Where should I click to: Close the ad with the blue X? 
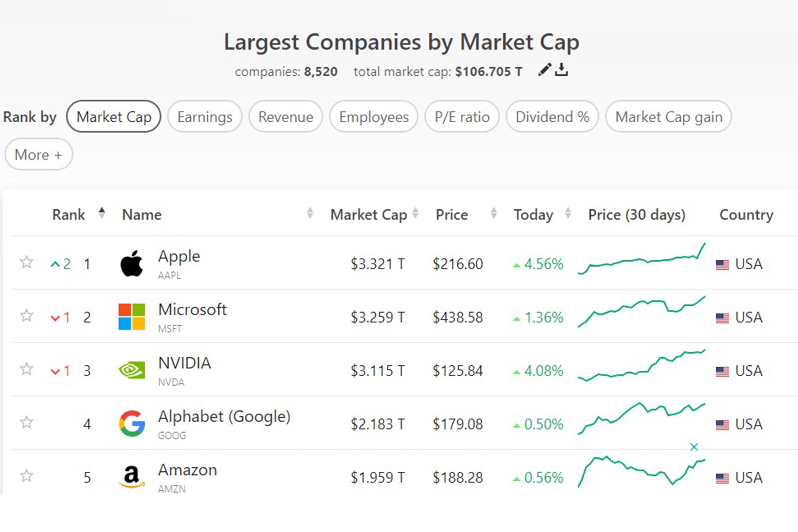(694, 447)
